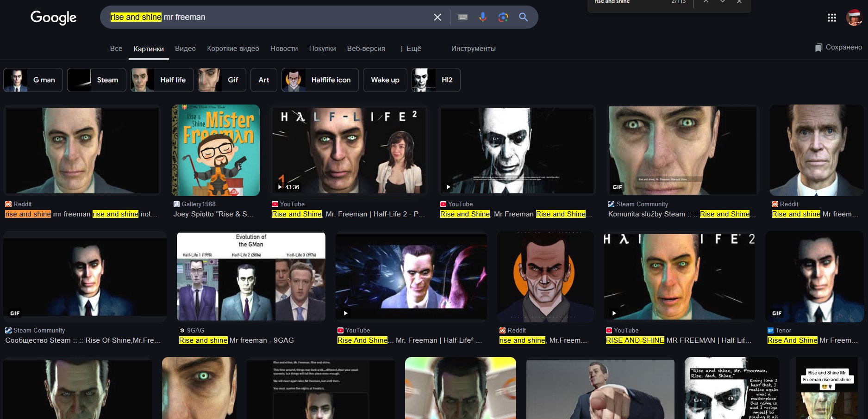This screenshot has height=419, width=868.
Task: Open the black-and-white G-Man YouTube video thumbnail
Action: point(517,150)
